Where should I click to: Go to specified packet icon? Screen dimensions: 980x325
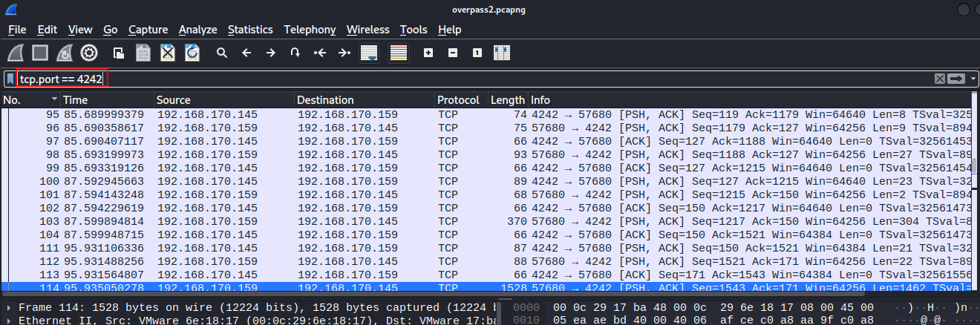pyautogui.click(x=295, y=53)
